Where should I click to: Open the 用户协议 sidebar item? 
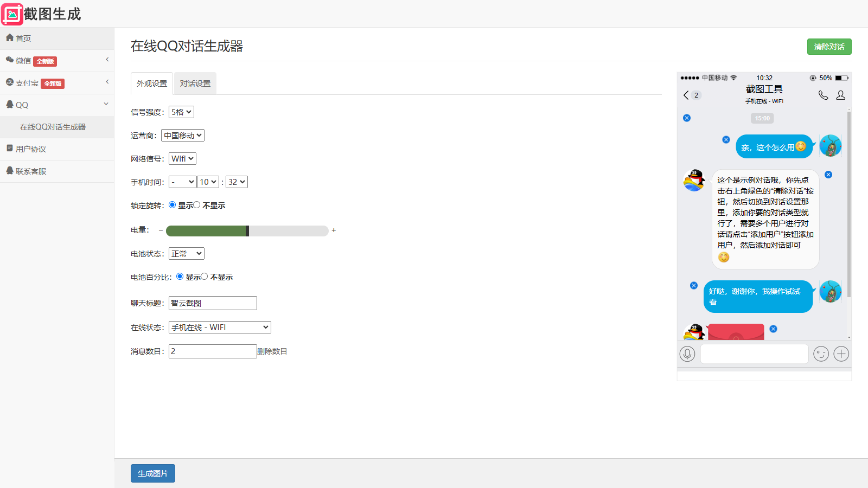pos(31,149)
